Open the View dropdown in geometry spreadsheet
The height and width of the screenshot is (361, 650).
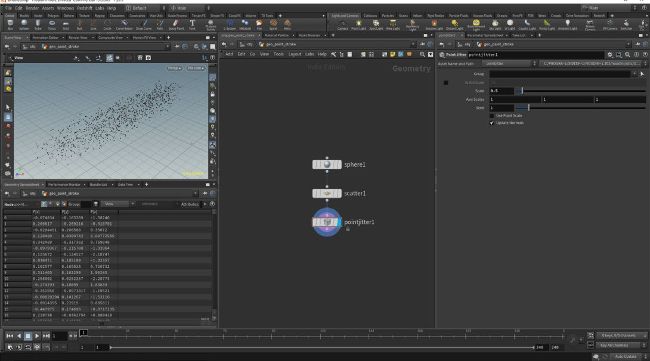pos(119,204)
